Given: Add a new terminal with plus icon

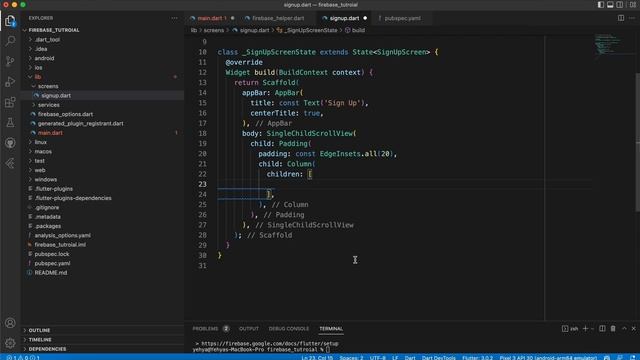Looking at the screenshot, I should click(x=585, y=329).
